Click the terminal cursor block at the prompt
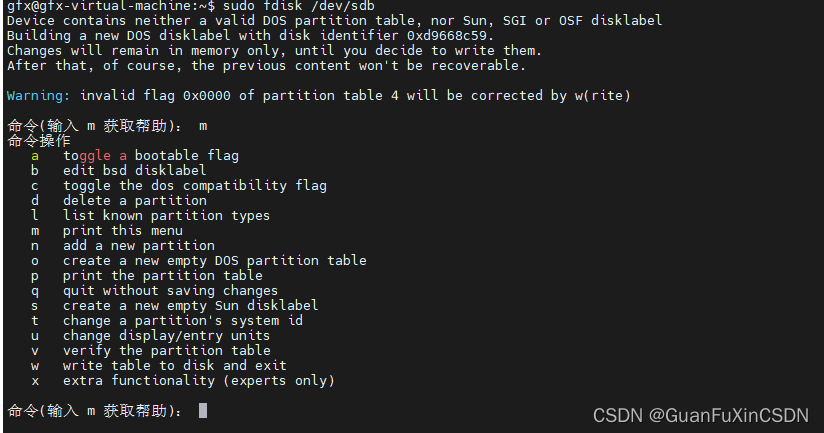Viewport: 824px width, 433px height. (x=203, y=410)
